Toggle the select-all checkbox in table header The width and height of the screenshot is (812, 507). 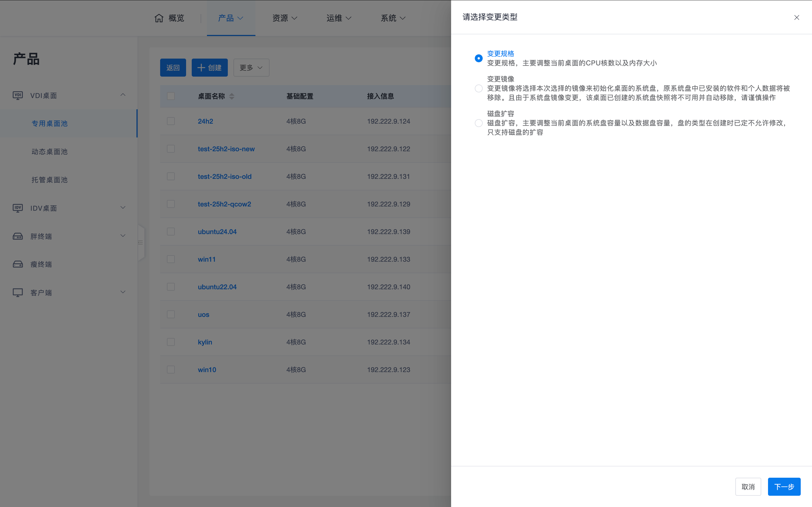[171, 96]
